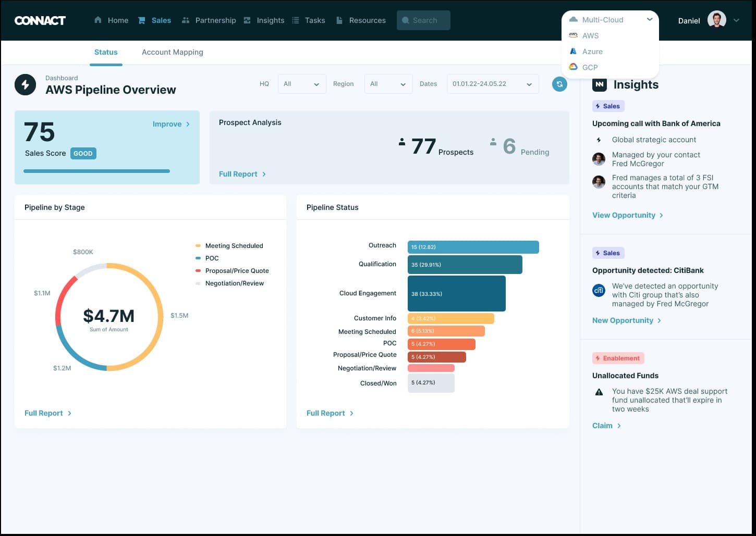
Task: Switch to the Account Mapping tab
Action: [x=172, y=52]
